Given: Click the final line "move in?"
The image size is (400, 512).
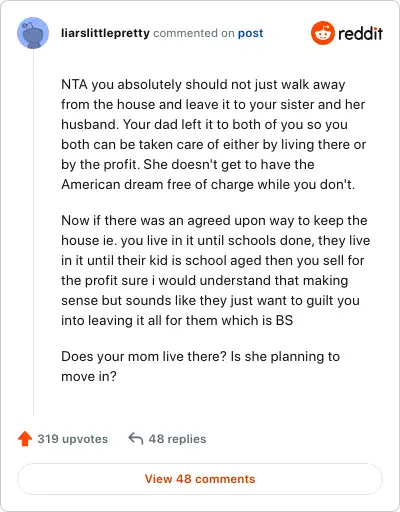Looking at the screenshot, I should pyautogui.click(x=89, y=376).
